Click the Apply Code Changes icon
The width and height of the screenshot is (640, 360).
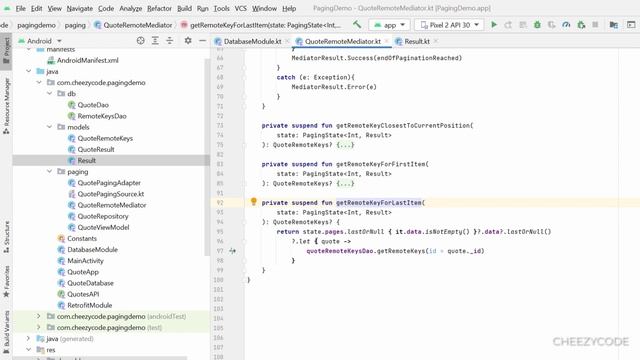click(523, 25)
